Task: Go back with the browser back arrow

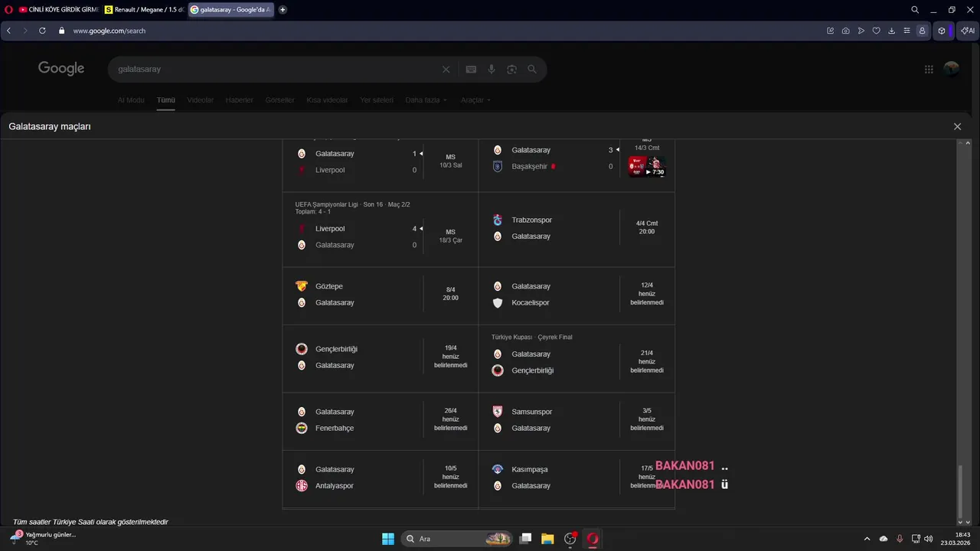Action: [x=9, y=31]
